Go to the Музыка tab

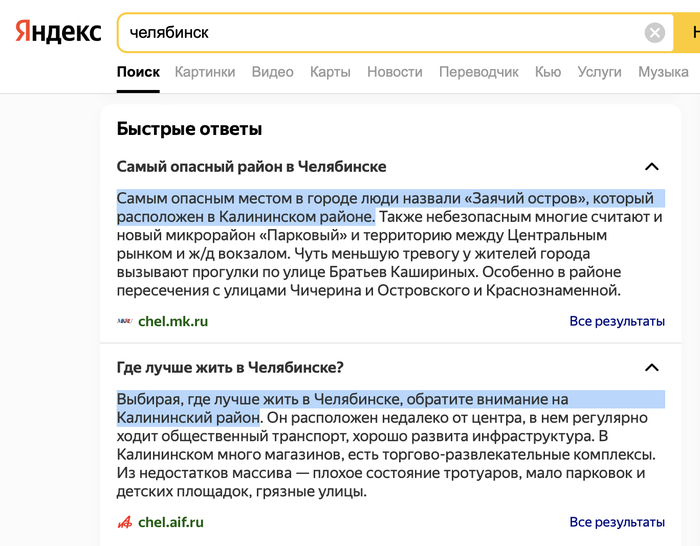click(663, 72)
